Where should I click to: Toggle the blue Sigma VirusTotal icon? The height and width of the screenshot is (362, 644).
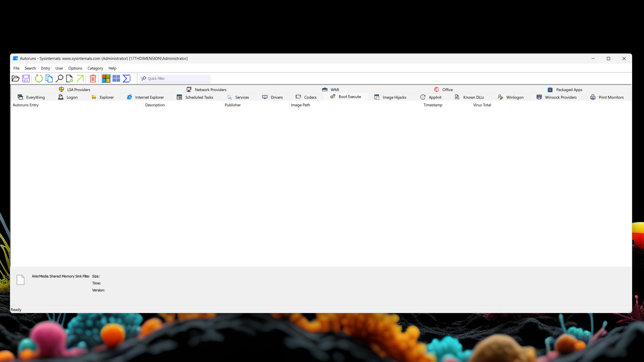(126, 78)
